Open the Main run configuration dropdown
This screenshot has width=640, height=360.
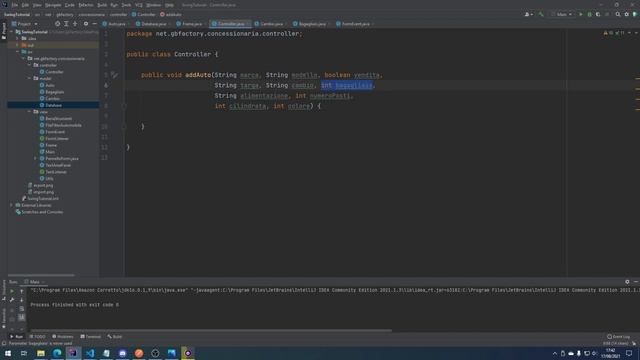(562, 14)
